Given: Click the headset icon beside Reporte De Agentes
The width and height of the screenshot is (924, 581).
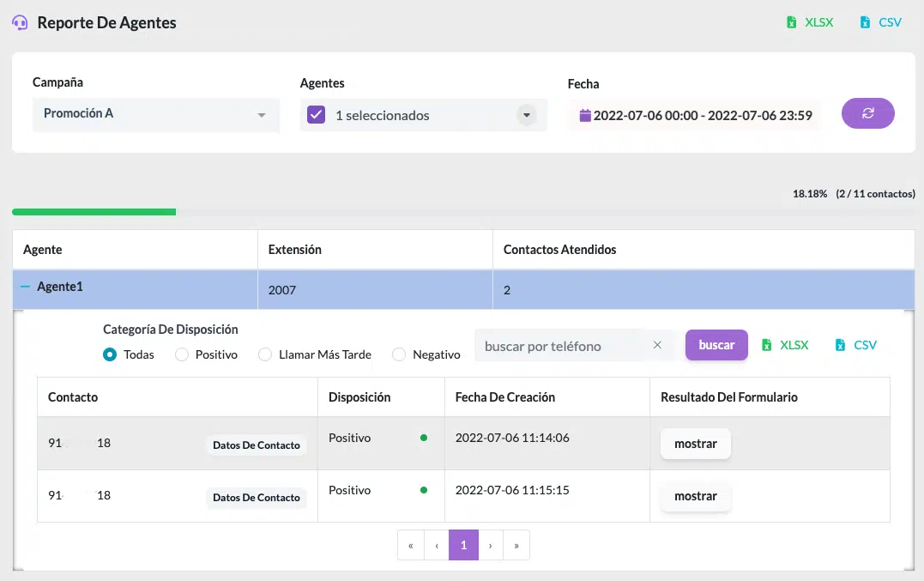Looking at the screenshot, I should (x=20, y=22).
